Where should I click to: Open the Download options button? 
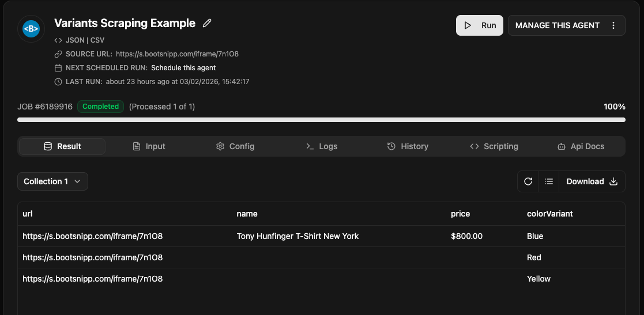[x=592, y=181]
